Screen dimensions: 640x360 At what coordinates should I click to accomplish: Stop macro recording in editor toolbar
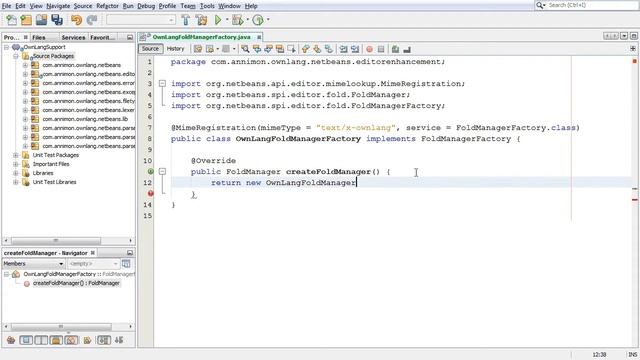click(x=381, y=49)
